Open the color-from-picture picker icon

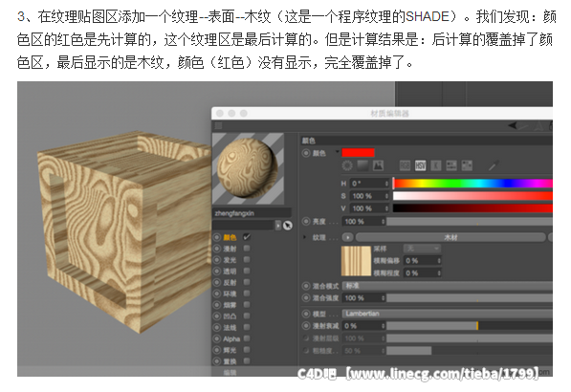(x=379, y=166)
